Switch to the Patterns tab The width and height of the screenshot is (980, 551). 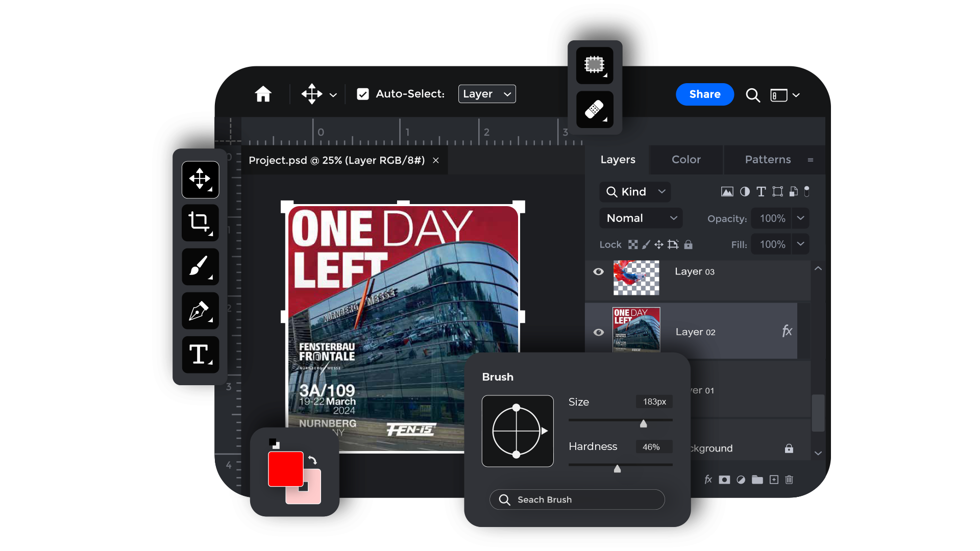point(768,160)
